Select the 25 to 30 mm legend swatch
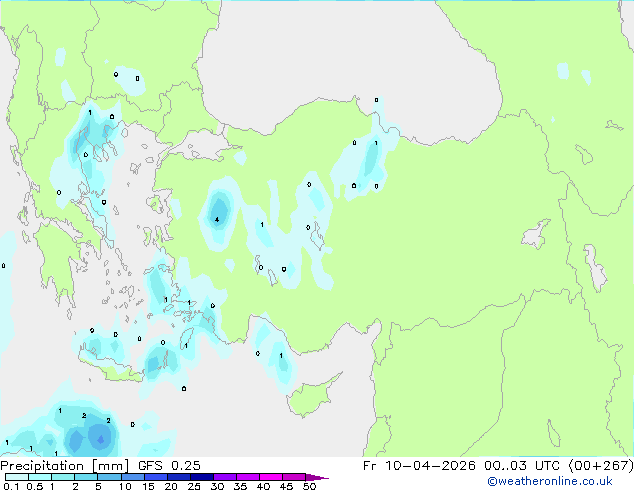 click(201, 477)
